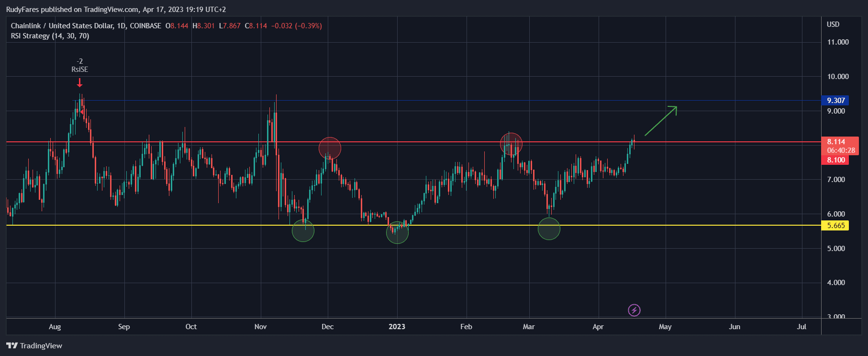The height and width of the screenshot is (356, 868).
Task: Select the green upward projection arrow
Action: tap(660, 121)
